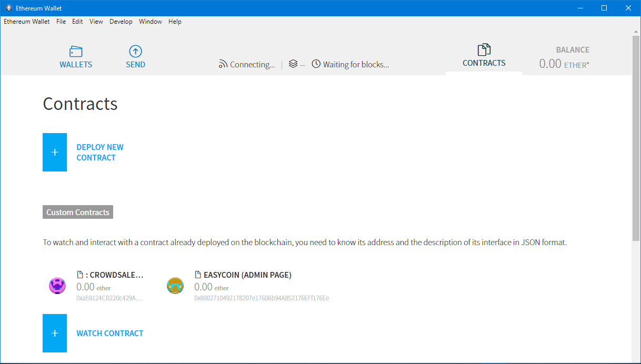Click the Contracts page heading

coord(80,104)
